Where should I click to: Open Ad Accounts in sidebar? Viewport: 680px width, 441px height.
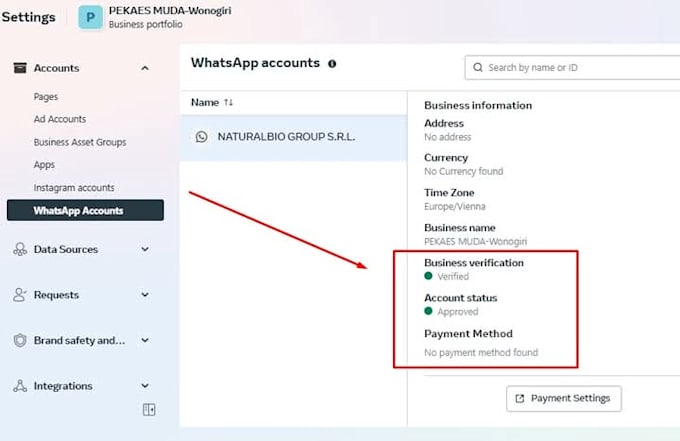(60, 119)
